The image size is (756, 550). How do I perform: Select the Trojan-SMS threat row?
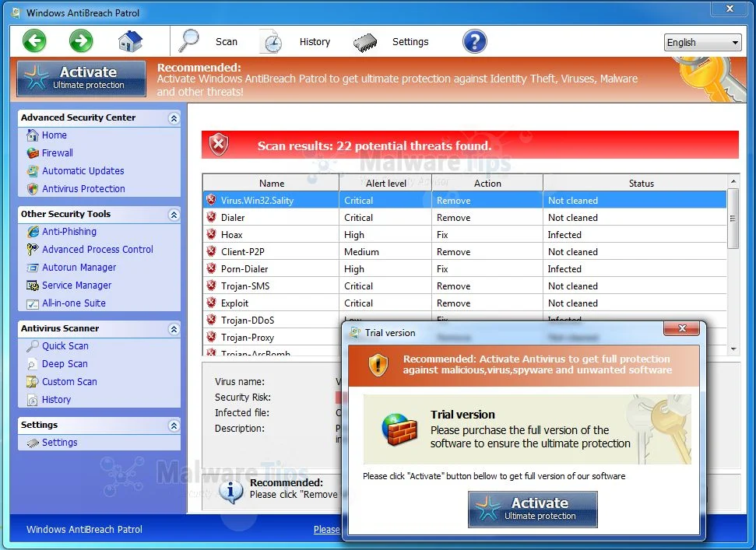pos(465,286)
